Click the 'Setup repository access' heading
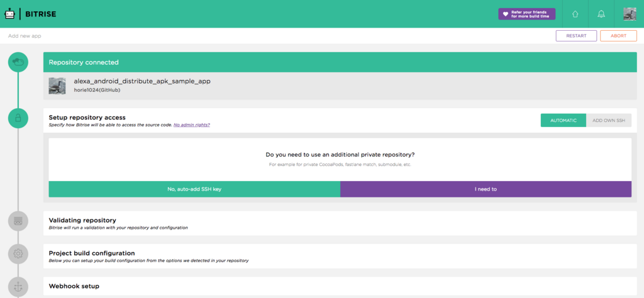The width and height of the screenshot is (644, 298). (87, 118)
